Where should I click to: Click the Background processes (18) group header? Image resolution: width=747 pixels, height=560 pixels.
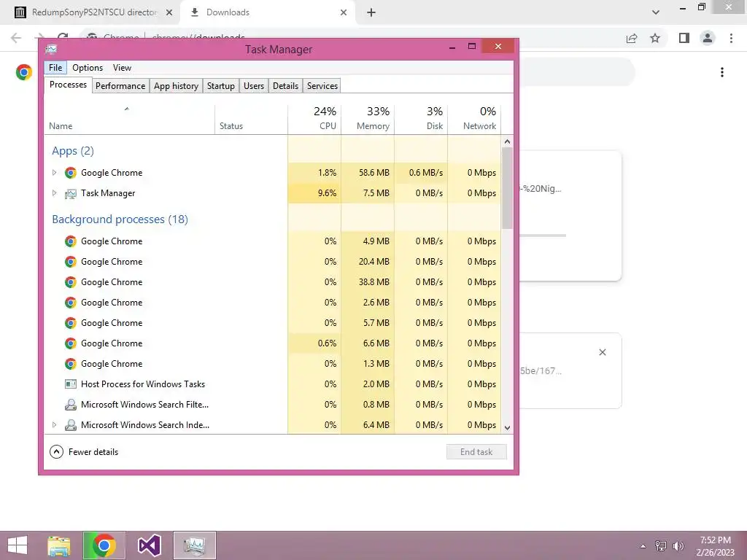click(120, 219)
